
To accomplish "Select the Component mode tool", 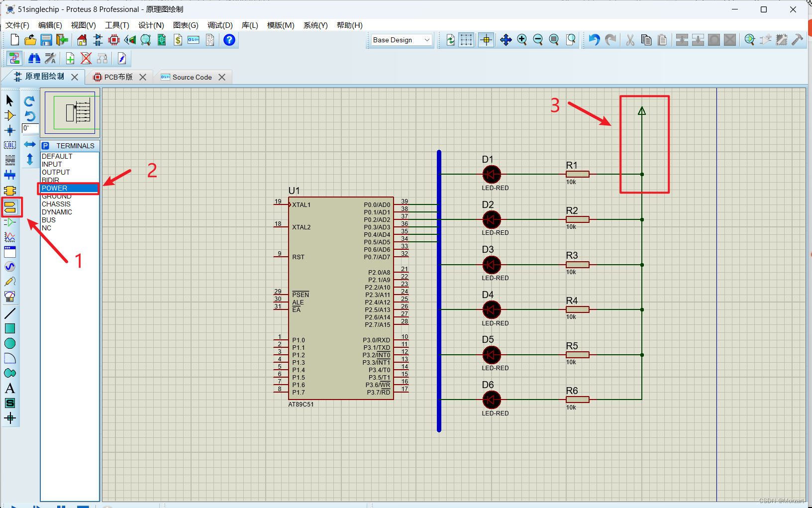I will point(10,115).
